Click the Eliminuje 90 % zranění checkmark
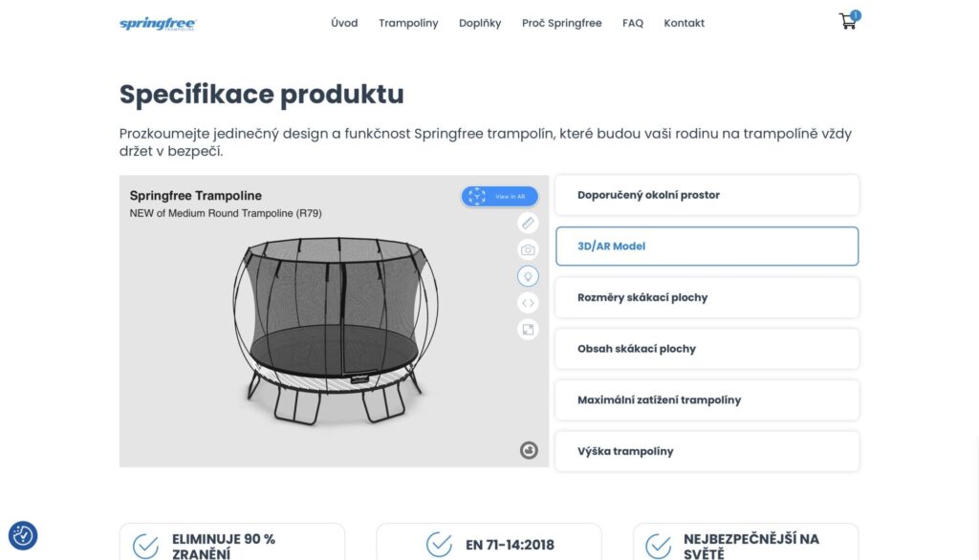The image size is (979, 560). [x=145, y=546]
